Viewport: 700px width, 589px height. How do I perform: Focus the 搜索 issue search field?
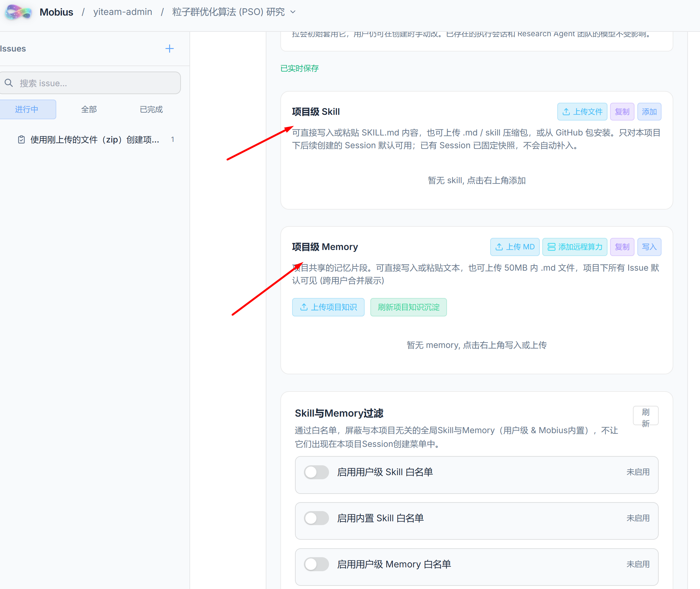[x=90, y=83]
